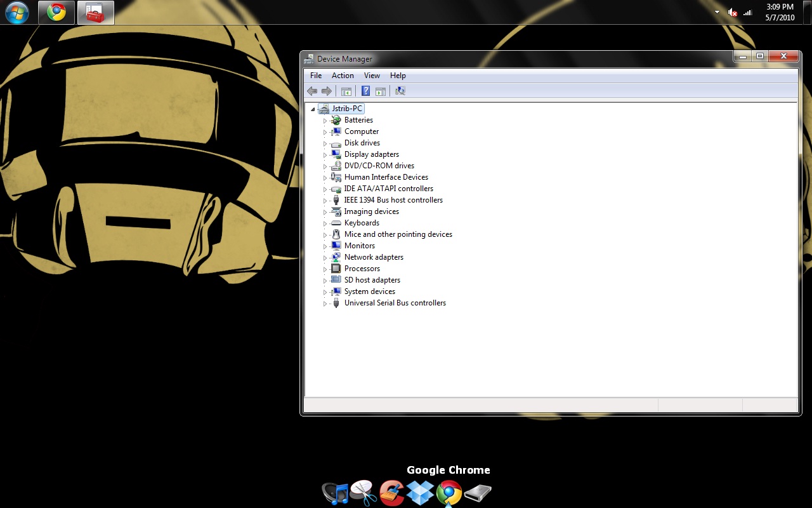Launch CCleaner from the dock

click(x=392, y=493)
